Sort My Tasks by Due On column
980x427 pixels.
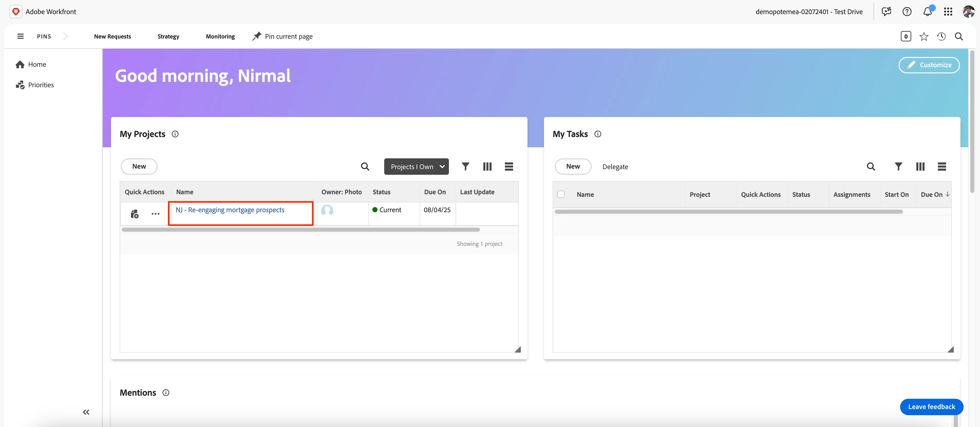[x=935, y=194]
